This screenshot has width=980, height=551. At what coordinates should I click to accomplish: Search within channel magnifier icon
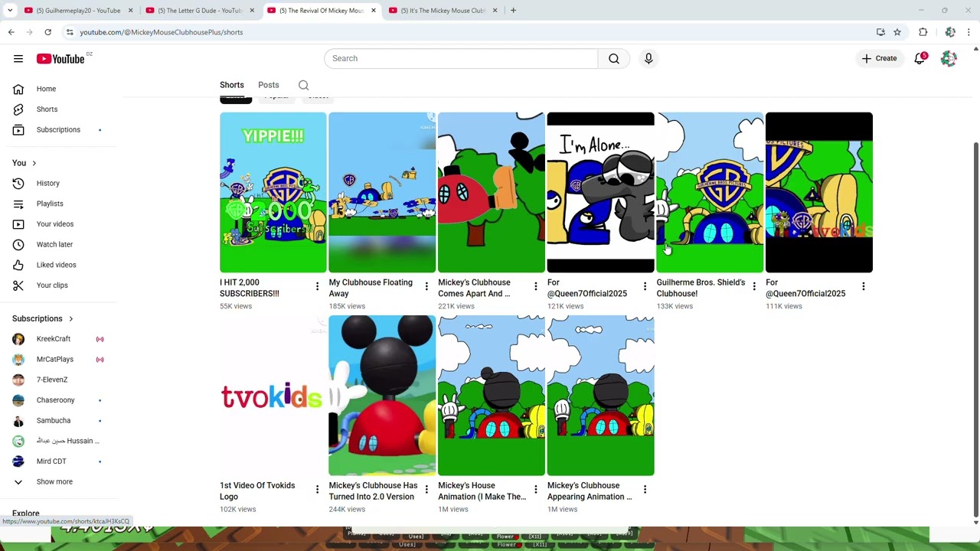tap(303, 85)
